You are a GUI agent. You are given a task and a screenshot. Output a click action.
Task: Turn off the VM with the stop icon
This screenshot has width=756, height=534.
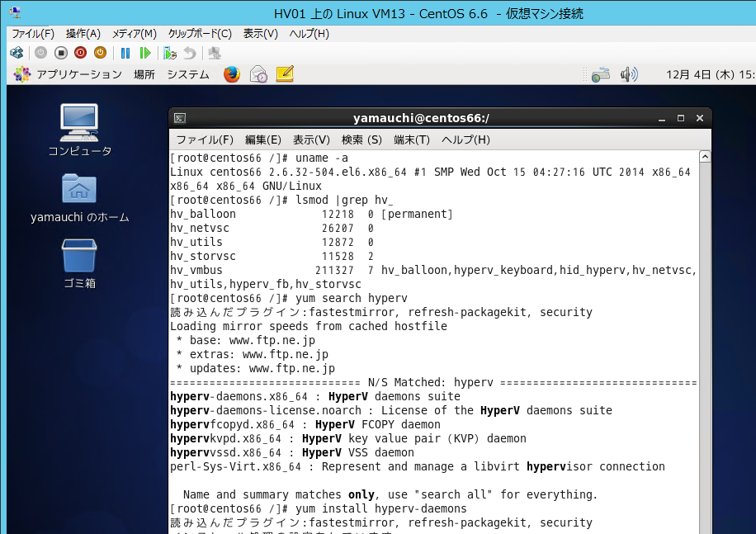click(61, 53)
